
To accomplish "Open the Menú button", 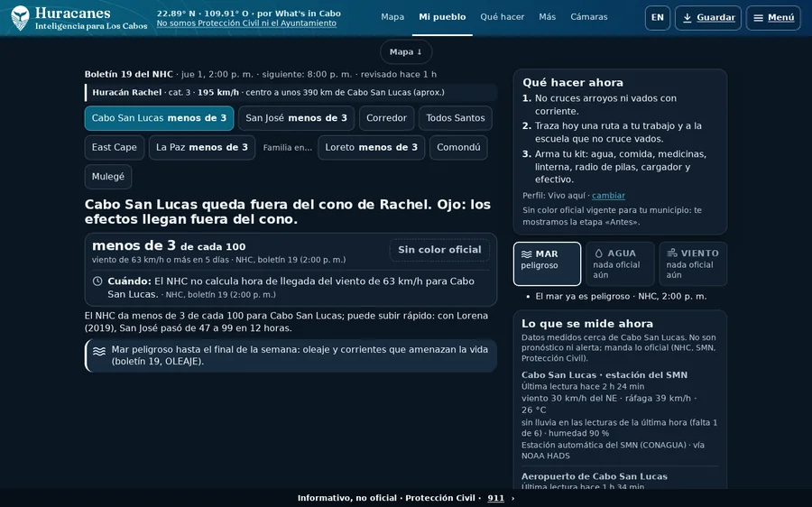I will tap(773, 18).
